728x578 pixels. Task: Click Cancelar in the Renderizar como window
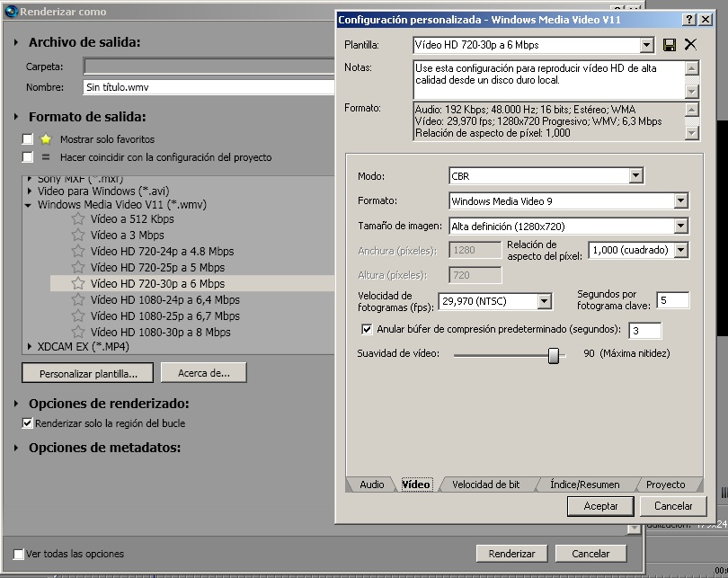click(x=590, y=554)
